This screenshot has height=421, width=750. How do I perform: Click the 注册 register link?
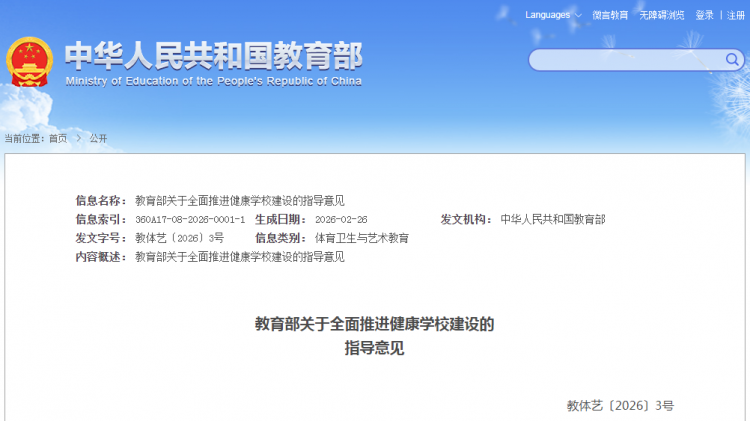pos(736,15)
